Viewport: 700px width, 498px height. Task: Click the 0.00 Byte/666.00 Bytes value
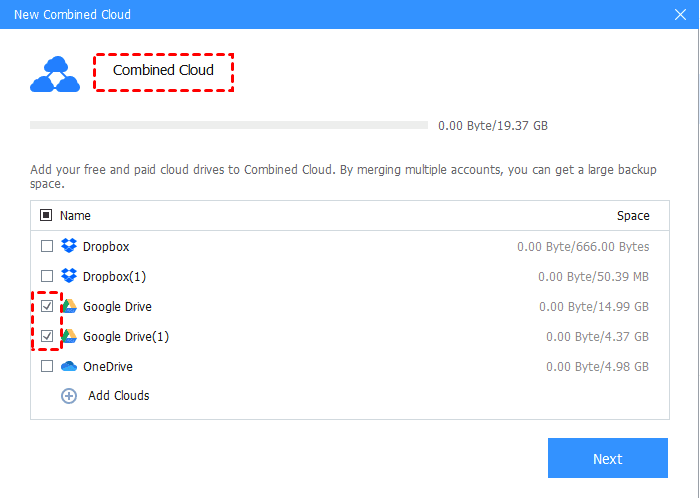583,247
